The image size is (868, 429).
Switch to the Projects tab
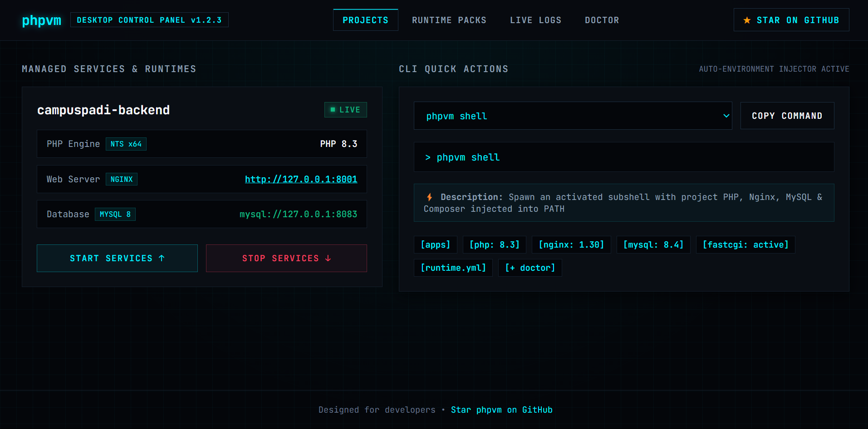(x=366, y=20)
